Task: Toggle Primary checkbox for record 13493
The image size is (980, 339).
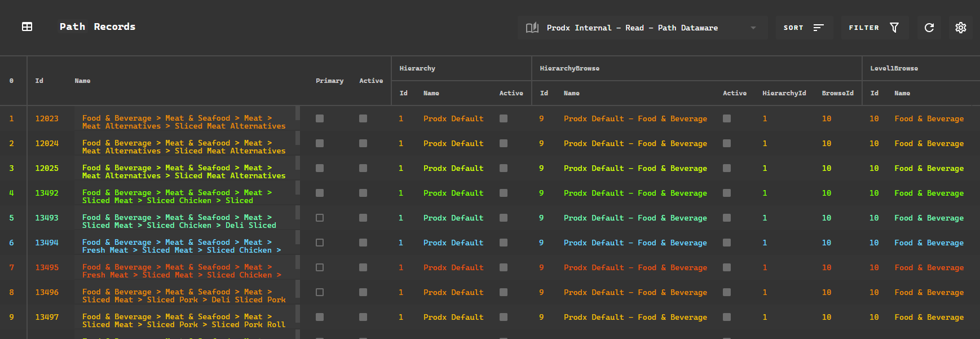Action: (320, 218)
